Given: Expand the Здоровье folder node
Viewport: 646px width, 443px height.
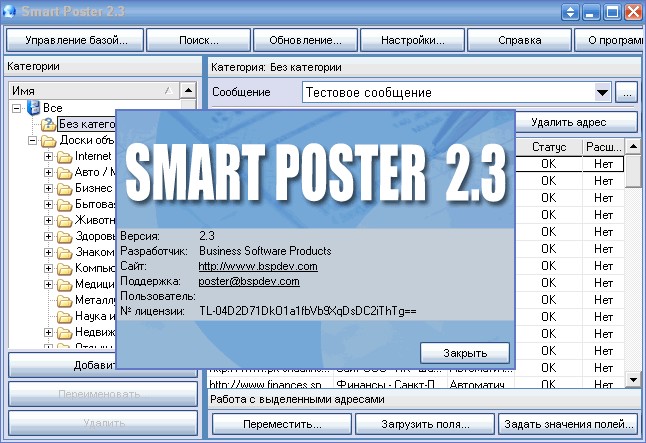Looking at the screenshot, I should coord(48,236).
